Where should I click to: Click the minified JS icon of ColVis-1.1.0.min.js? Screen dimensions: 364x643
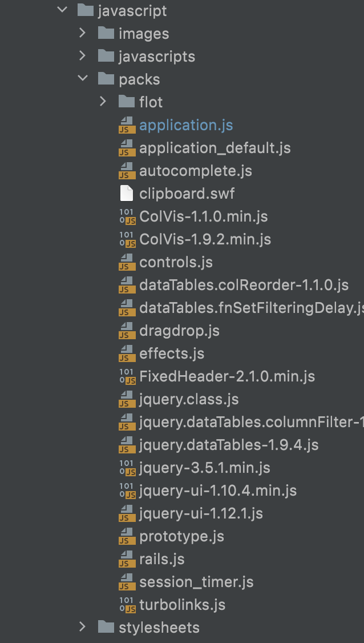click(x=127, y=216)
